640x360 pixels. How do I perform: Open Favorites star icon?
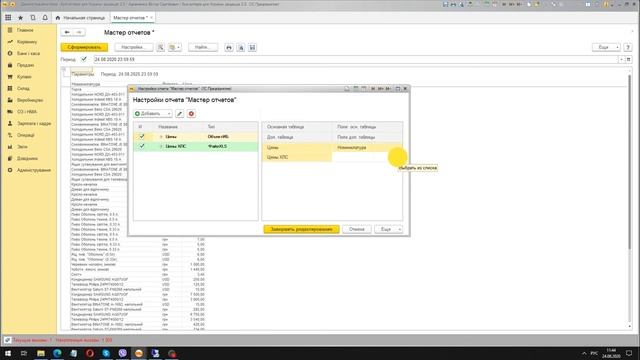(x=20, y=18)
